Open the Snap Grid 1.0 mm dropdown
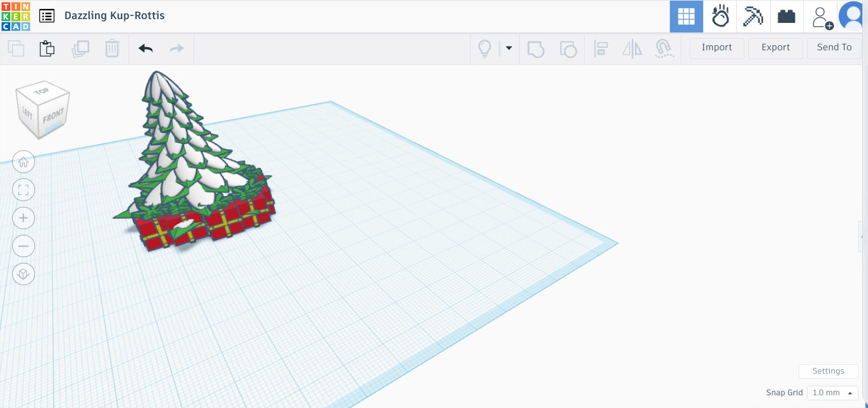 click(832, 393)
